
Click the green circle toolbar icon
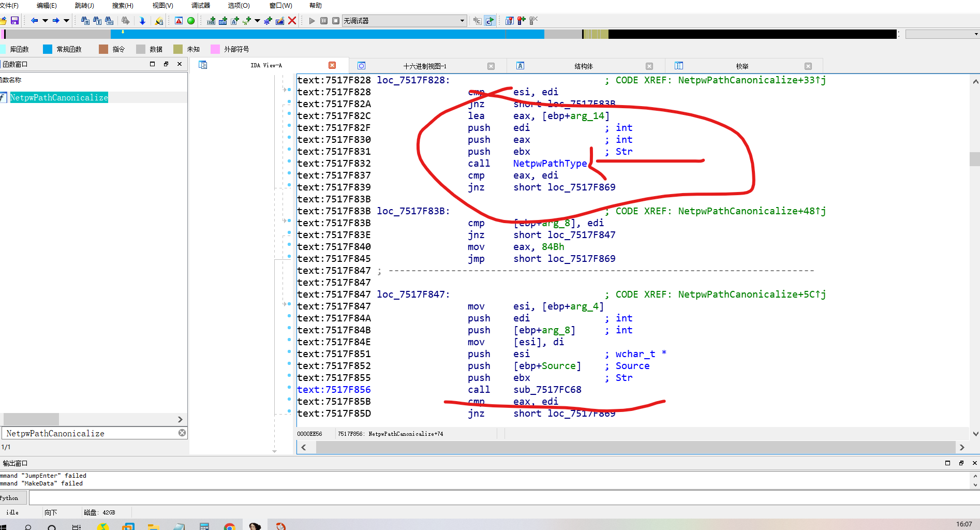(191, 21)
